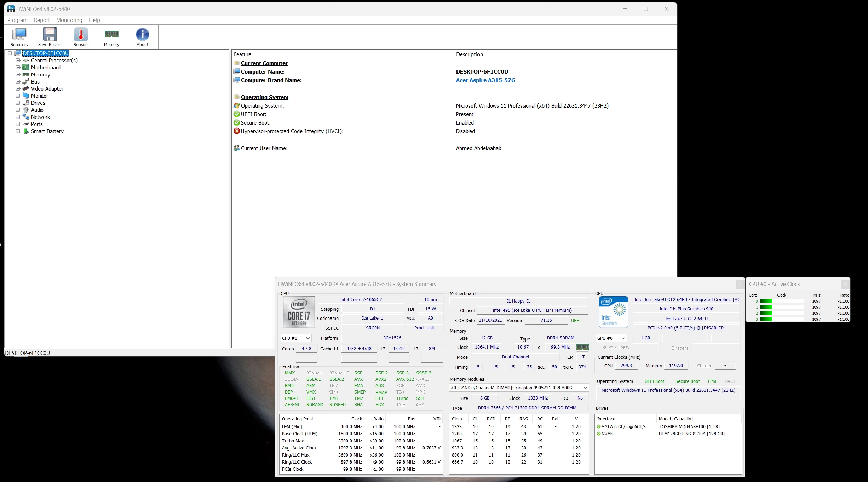Select the Network tree icon

(x=26, y=117)
